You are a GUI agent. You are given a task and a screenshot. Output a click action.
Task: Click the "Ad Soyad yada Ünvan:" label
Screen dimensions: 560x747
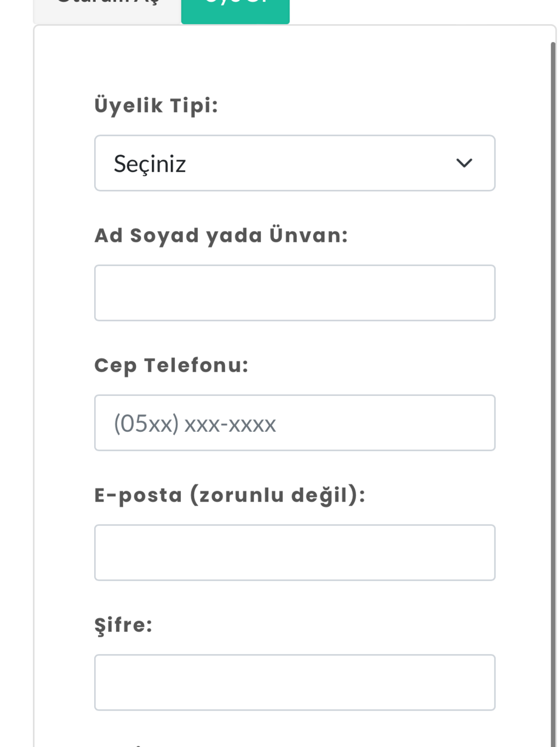(221, 235)
